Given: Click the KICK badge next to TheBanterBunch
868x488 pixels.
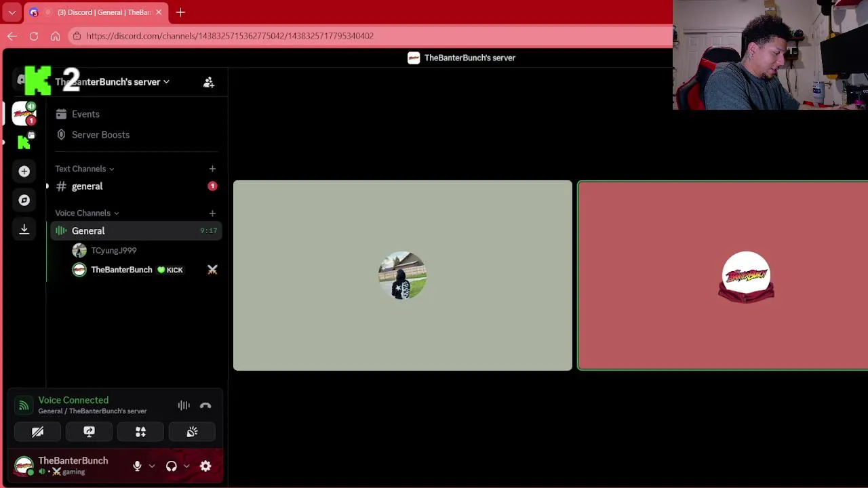Looking at the screenshot, I should pyautogui.click(x=170, y=270).
